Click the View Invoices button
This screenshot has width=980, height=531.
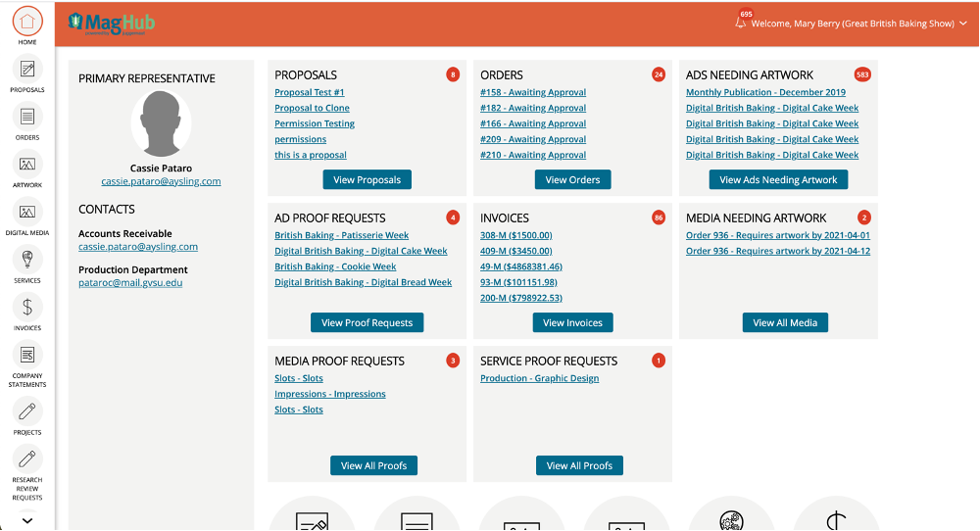coord(572,322)
